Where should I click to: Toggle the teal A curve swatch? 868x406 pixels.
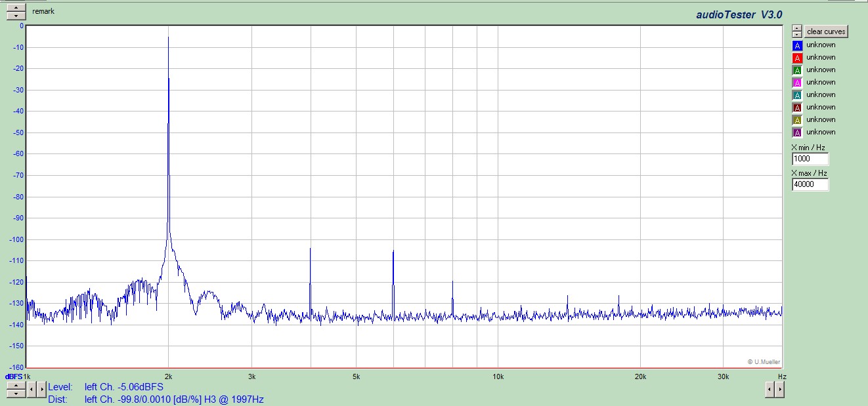coord(797,95)
